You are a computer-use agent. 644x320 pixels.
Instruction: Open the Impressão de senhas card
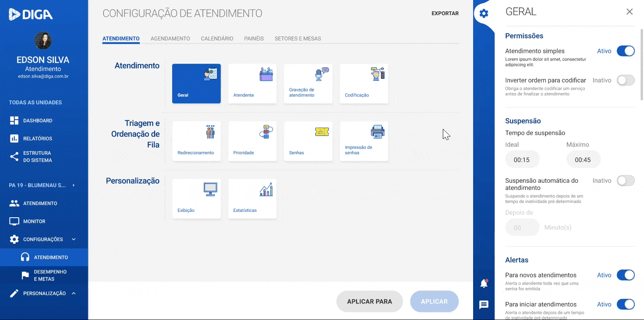(x=364, y=141)
